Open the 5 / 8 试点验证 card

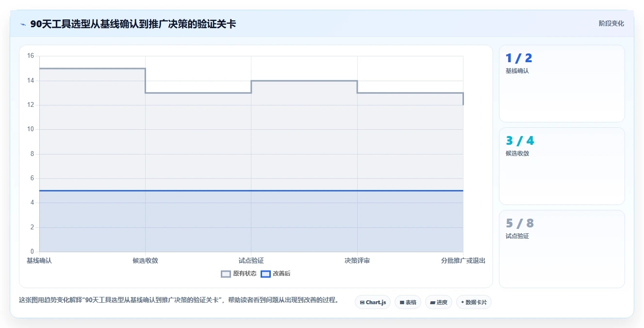click(561, 249)
